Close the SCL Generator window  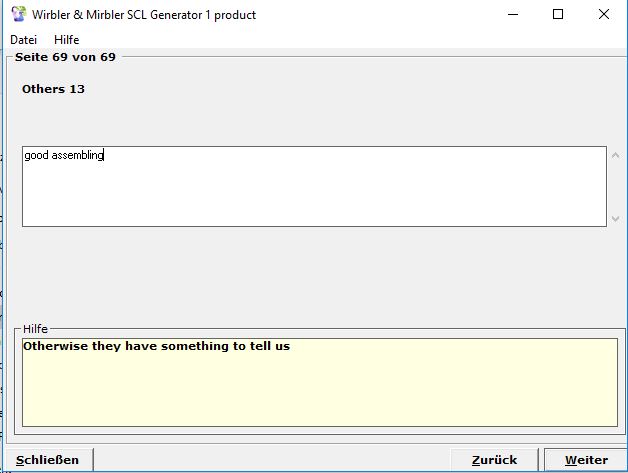click(x=604, y=15)
